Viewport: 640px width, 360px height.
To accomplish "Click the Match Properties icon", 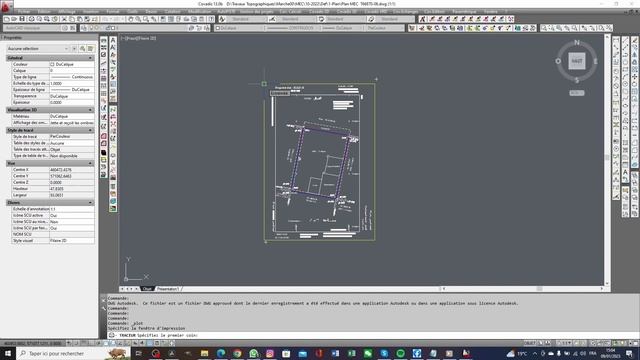I will point(87,19).
